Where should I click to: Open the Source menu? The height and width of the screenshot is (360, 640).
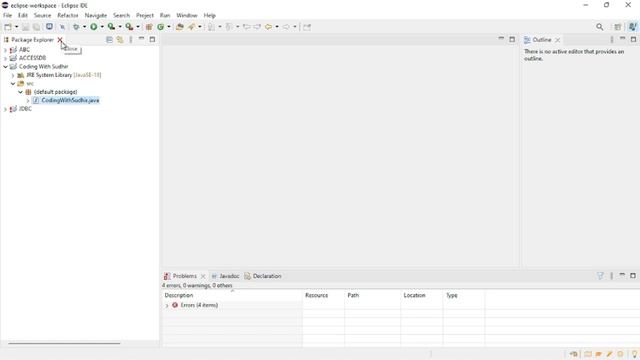click(42, 16)
